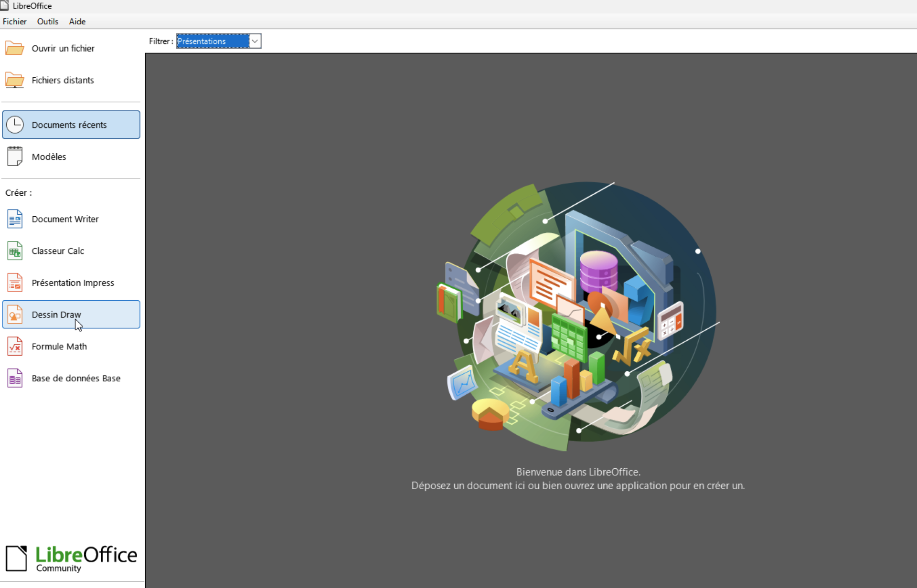Open the Aide menu
917x588 pixels.
[77, 21]
